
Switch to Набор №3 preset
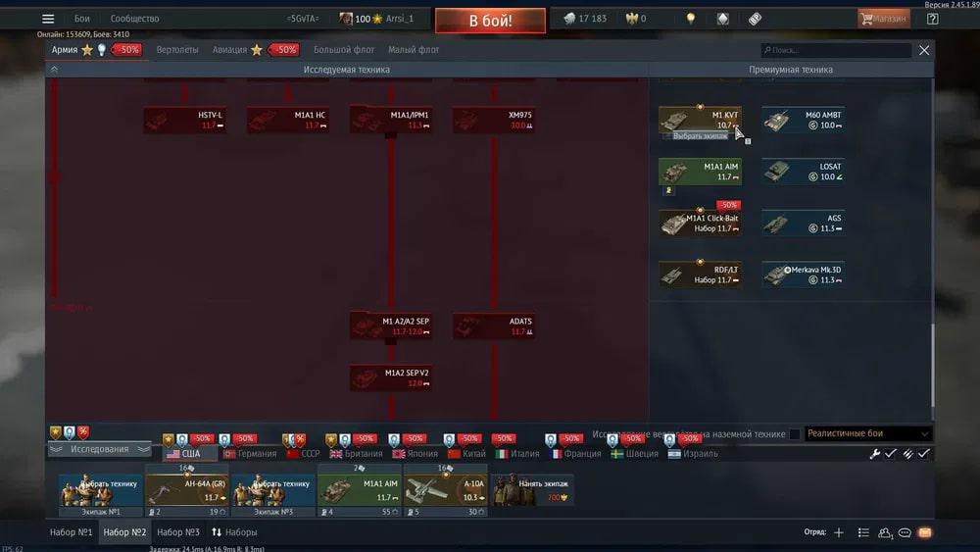tap(177, 532)
